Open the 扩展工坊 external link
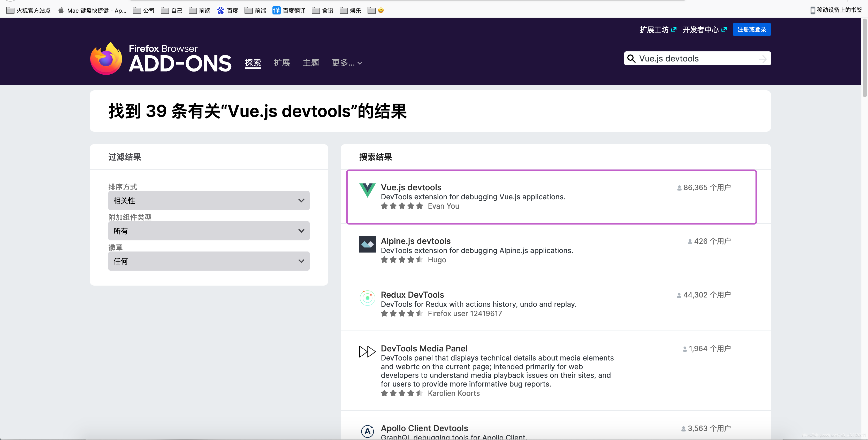Screen dimensions: 868x440 tap(658, 30)
